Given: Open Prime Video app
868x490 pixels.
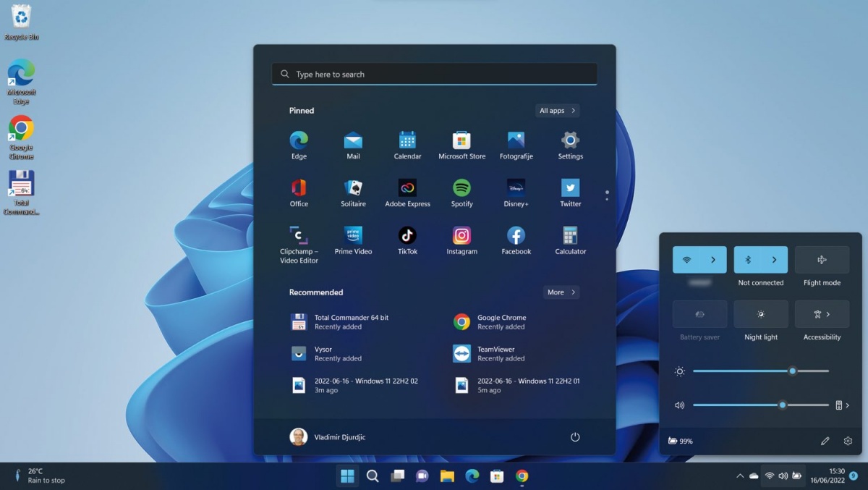Looking at the screenshot, I should coord(353,241).
